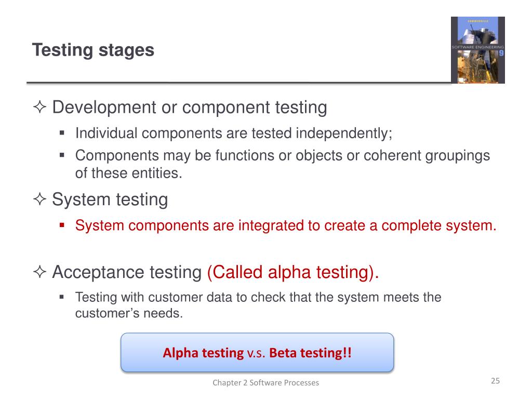
Task: Click the Alpha testing v.s. Beta testing button
Action: tap(257, 353)
